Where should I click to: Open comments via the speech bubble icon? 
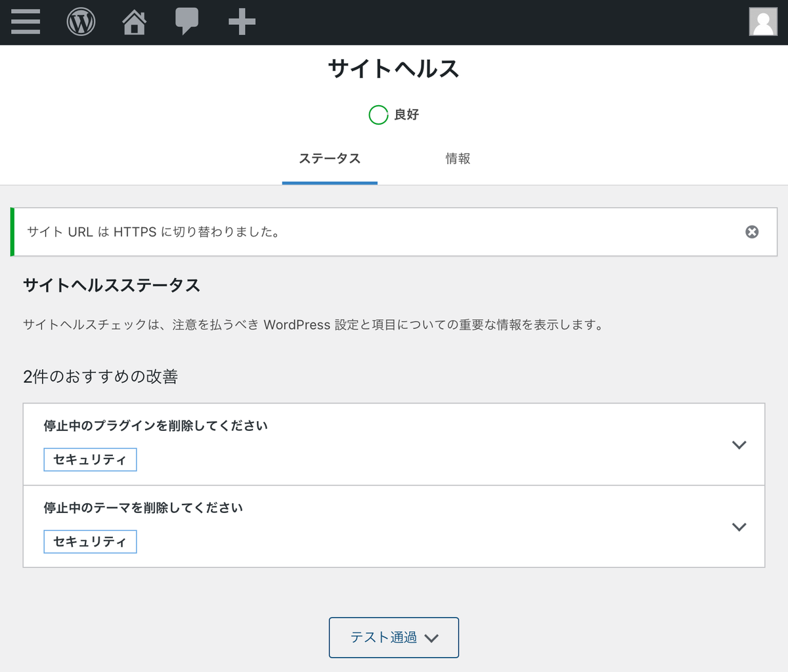coord(187,22)
